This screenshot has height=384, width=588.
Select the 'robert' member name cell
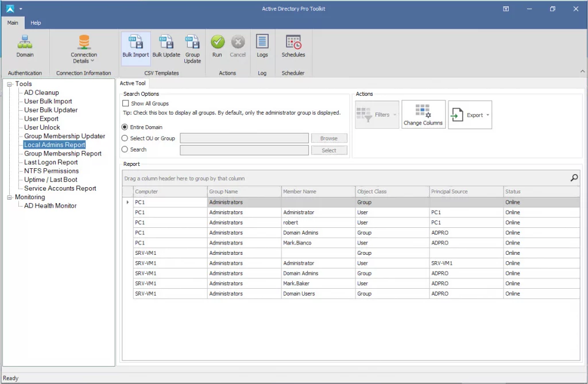(318, 222)
